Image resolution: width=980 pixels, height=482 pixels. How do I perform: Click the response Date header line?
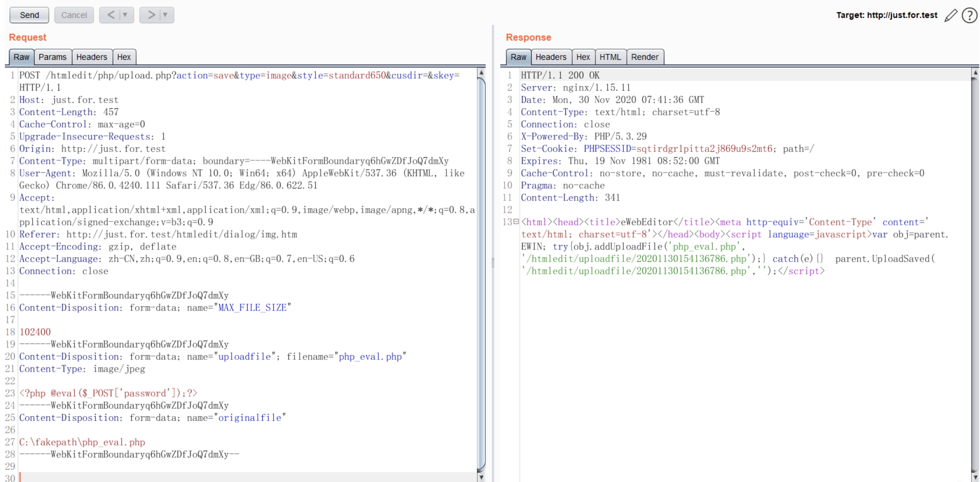click(x=613, y=100)
